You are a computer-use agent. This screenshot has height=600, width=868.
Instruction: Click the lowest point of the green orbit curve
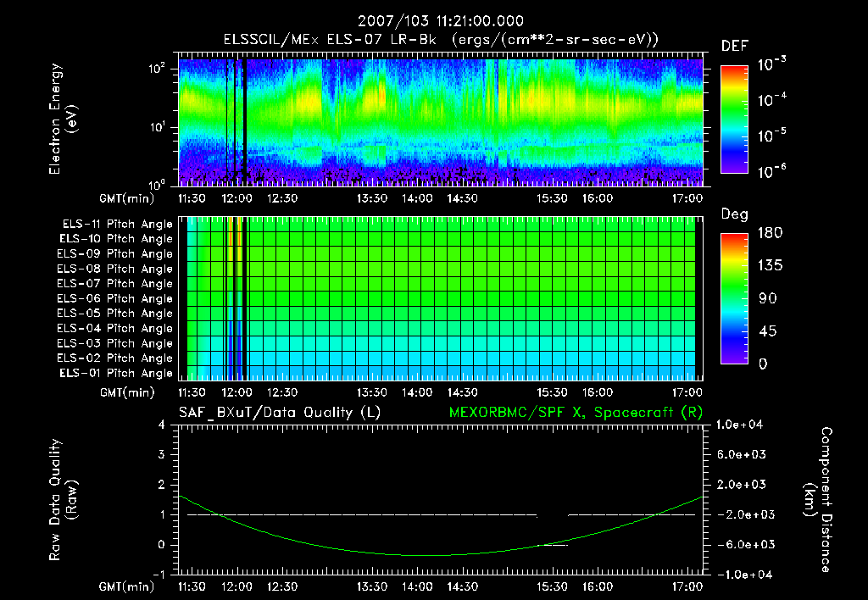click(424, 555)
